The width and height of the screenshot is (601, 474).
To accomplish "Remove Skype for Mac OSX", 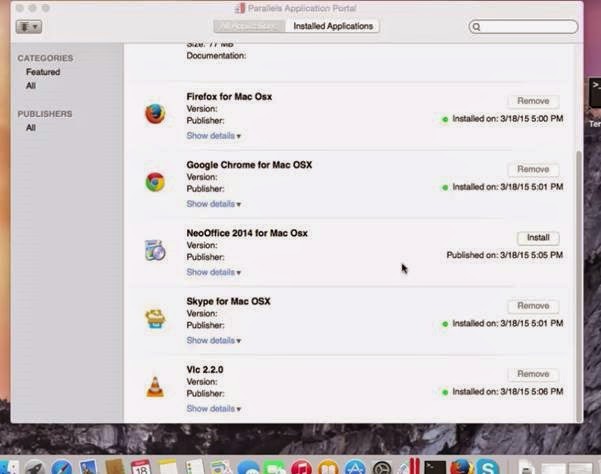I will pos(533,305).
